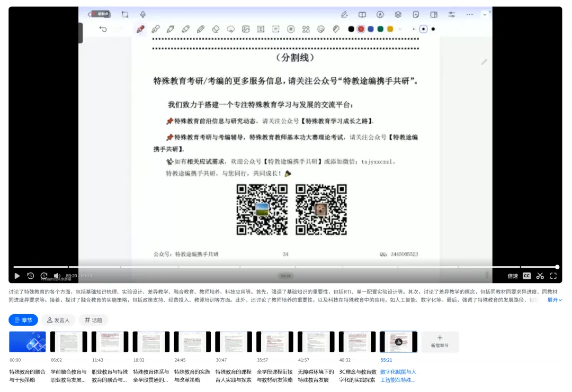The width and height of the screenshot is (572, 392).
Task: Toggle the CC subtitles button
Action: (526, 276)
